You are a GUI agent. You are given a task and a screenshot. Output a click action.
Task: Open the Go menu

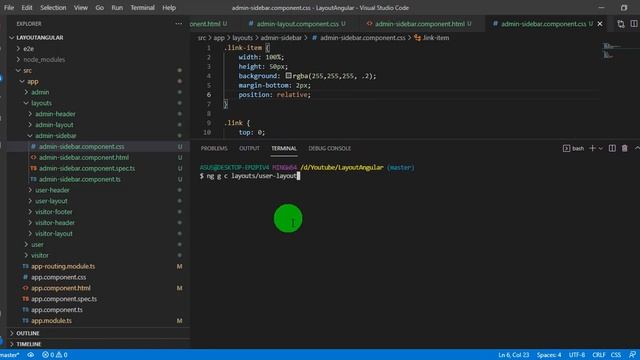[x=100, y=8]
